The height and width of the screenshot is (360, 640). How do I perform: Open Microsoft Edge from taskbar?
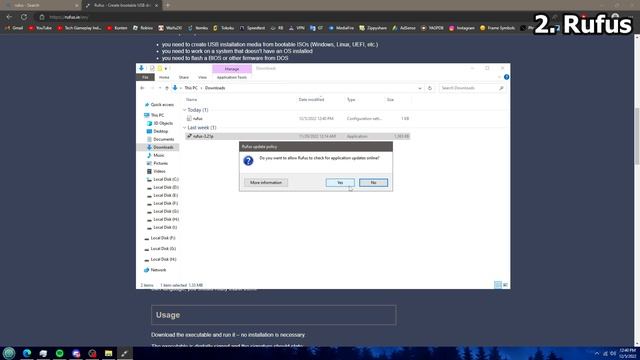[x=27, y=353]
